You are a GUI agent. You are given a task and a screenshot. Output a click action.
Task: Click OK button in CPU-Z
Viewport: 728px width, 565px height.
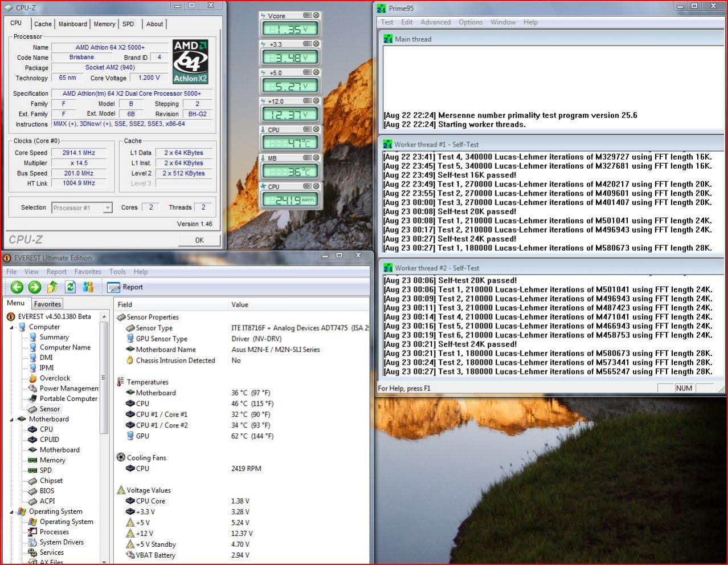click(199, 240)
